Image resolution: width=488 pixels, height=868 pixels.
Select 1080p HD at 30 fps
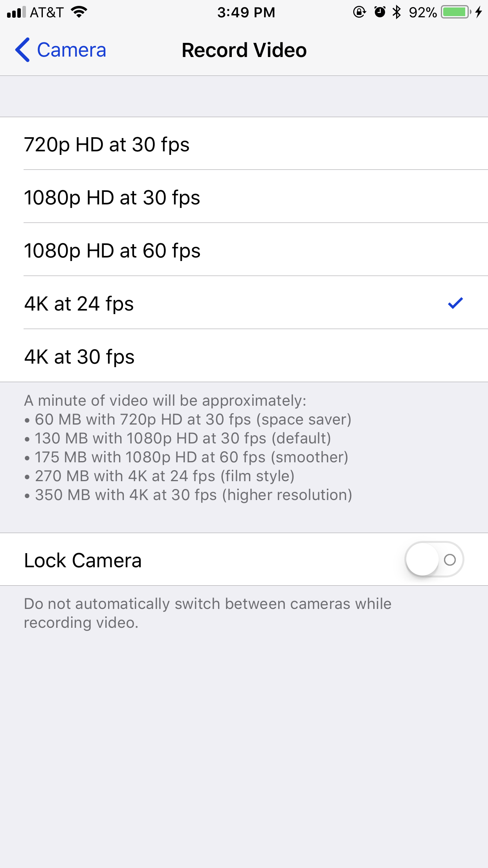tap(244, 197)
